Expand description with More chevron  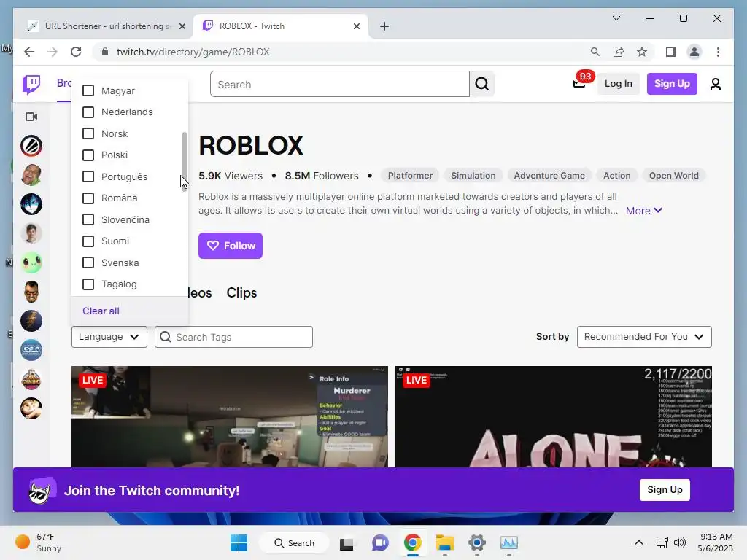[644, 211]
